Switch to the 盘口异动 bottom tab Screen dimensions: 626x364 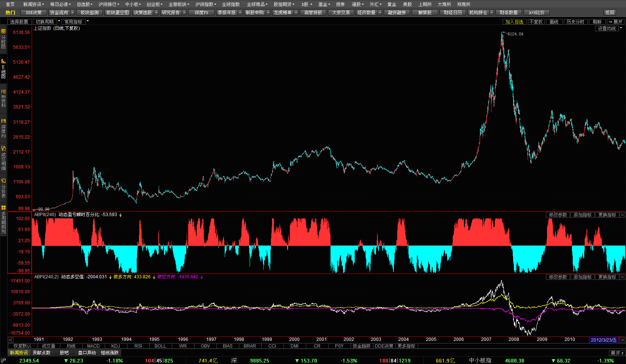point(87,353)
